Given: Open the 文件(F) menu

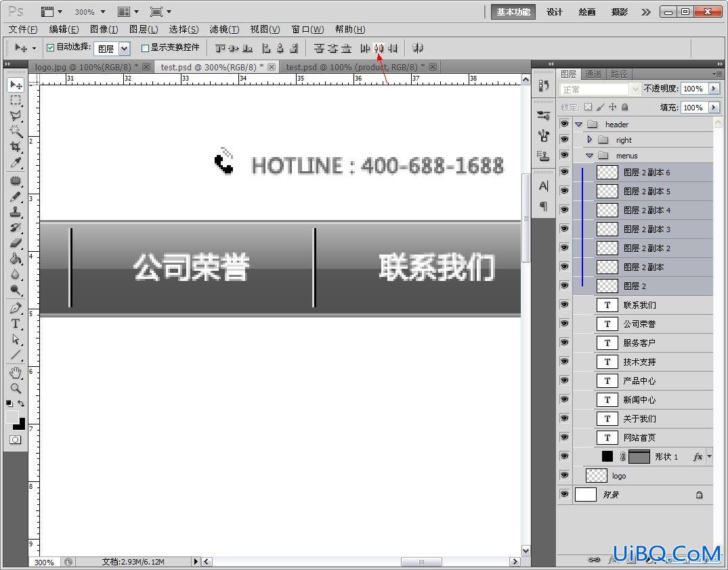Looking at the screenshot, I should 23,29.
